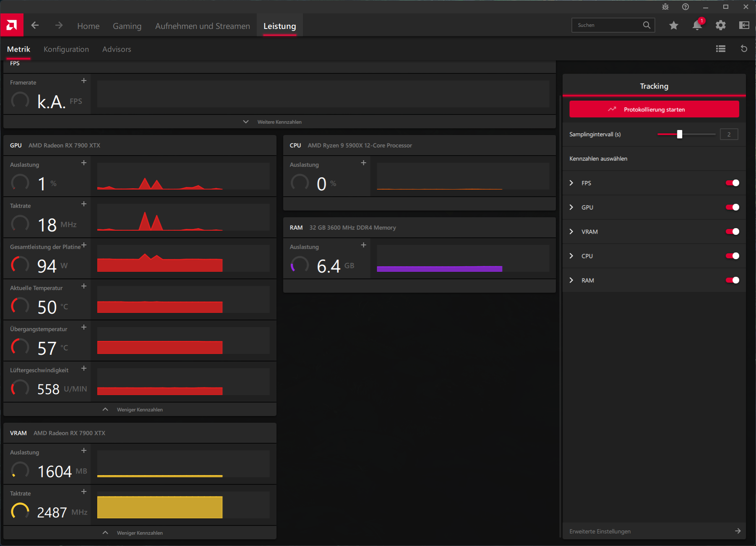The height and width of the screenshot is (546, 756).
Task: Open the help question mark icon
Action: pyautogui.click(x=686, y=7)
